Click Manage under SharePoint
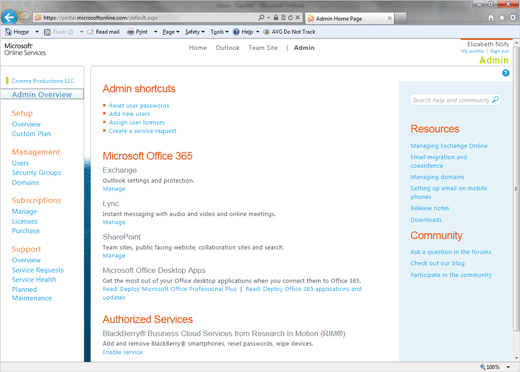Viewport: 520px width, 372px height. [114, 255]
